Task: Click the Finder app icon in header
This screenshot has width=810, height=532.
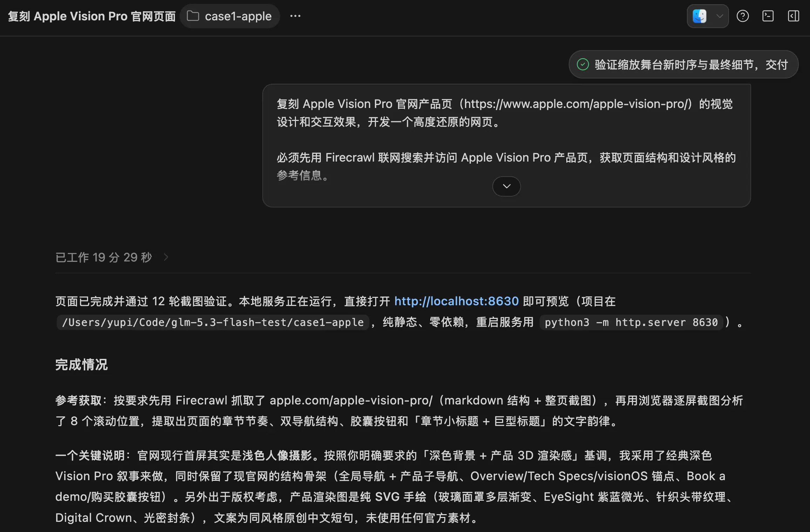Action: click(x=700, y=16)
